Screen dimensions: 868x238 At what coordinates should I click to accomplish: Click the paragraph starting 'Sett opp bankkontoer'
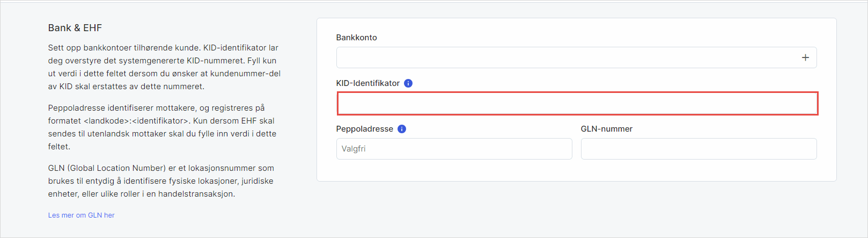pyautogui.click(x=164, y=67)
